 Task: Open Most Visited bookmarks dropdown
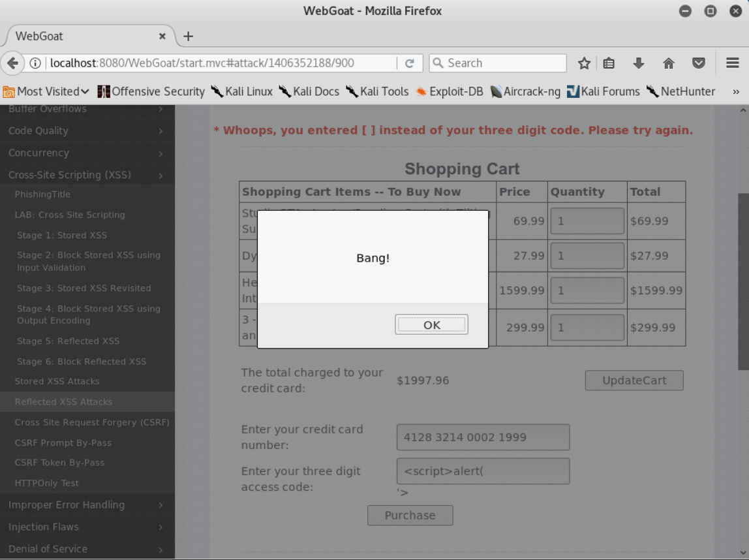(x=46, y=91)
